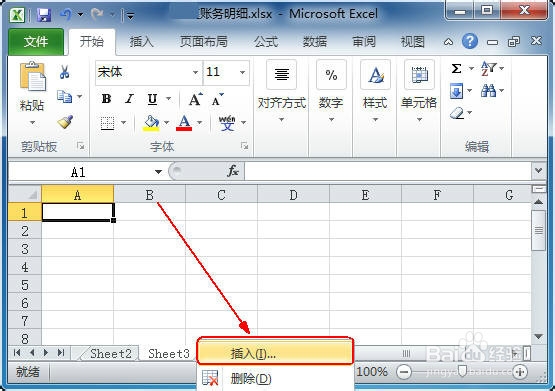Go to the previous sheet navigation arrow

point(32,353)
